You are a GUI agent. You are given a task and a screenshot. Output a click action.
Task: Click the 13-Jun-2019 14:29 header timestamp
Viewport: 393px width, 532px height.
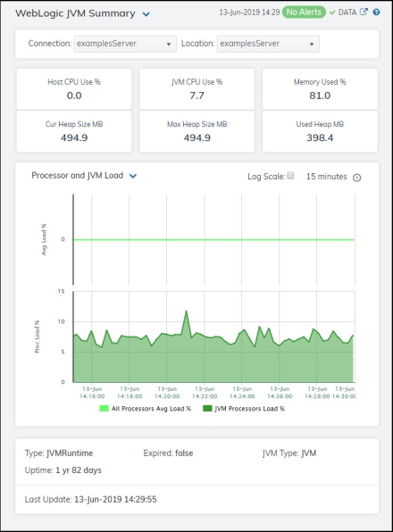tap(249, 12)
